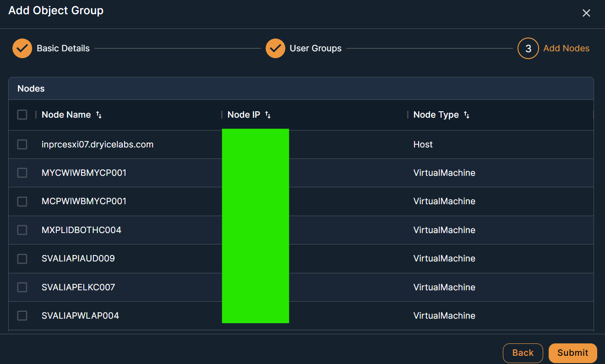Click the Basic Details checkmark step icon

click(x=22, y=48)
